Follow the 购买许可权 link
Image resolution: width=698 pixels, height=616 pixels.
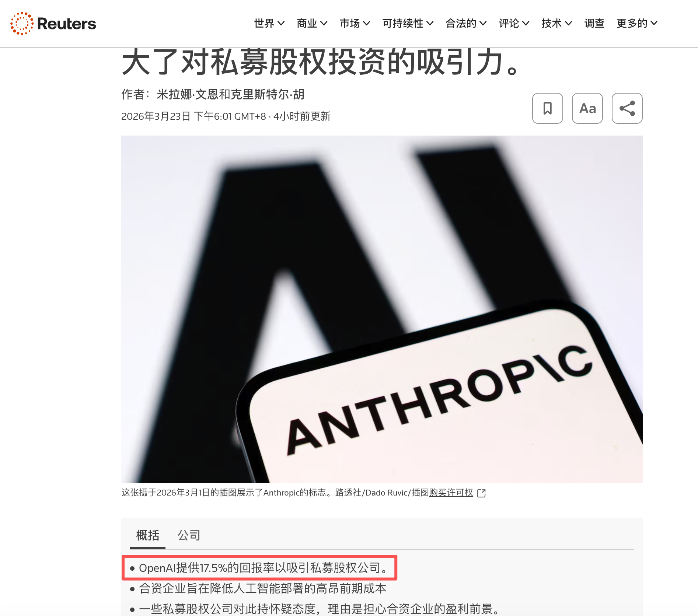[451, 493]
